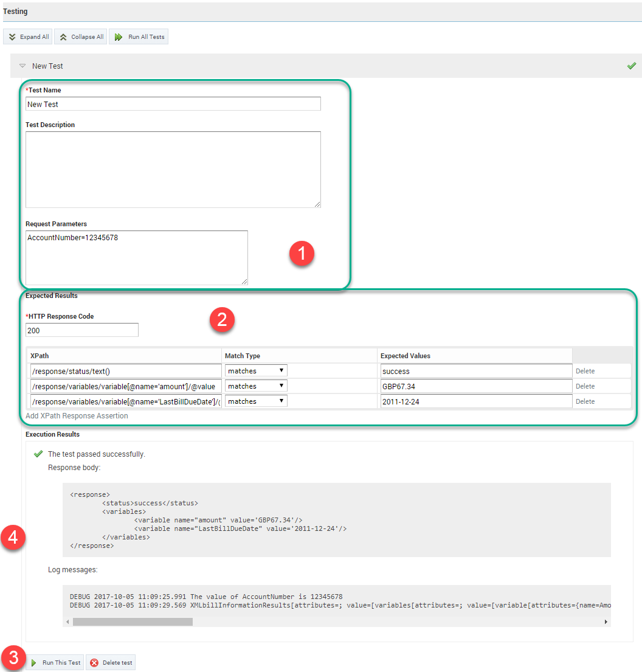The width and height of the screenshot is (642, 672).
Task: Click the Match Type column header
Action: pos(243,356)
